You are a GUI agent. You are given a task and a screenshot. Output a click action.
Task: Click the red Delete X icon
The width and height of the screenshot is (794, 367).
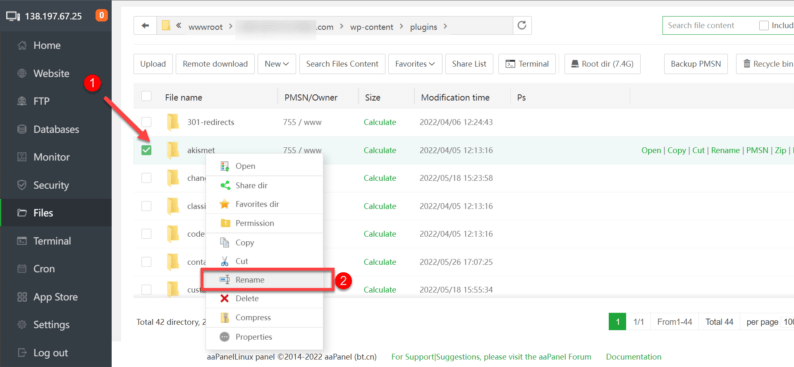coord(225,299)
